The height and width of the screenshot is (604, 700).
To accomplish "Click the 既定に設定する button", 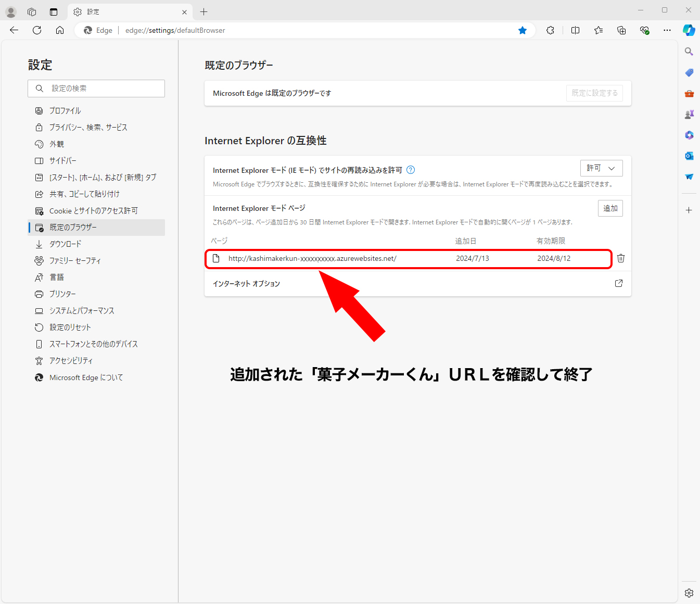I will tap(594, 93).
